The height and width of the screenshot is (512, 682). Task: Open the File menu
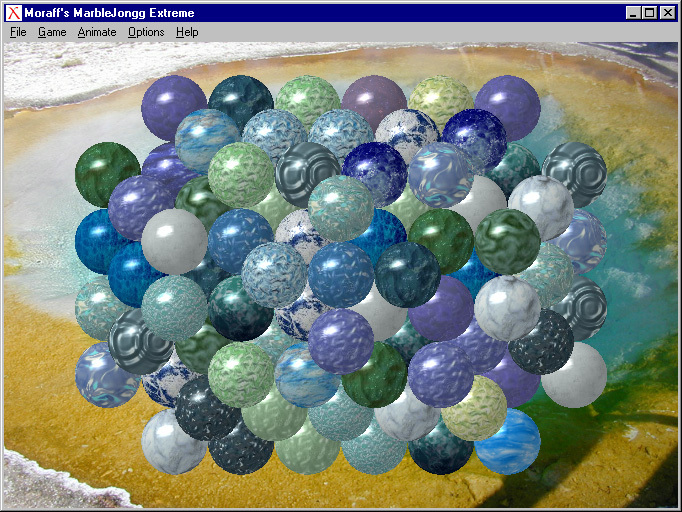click(18, 32)
